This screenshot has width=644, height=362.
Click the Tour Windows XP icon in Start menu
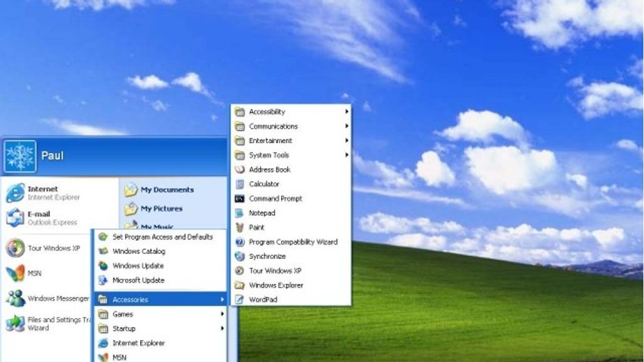(15, 248)
